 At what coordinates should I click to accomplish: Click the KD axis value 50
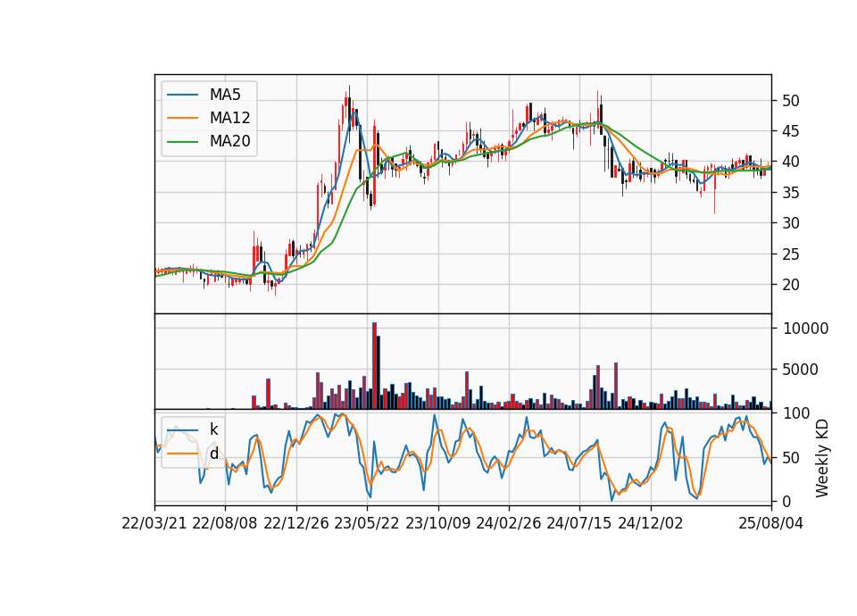791,457
